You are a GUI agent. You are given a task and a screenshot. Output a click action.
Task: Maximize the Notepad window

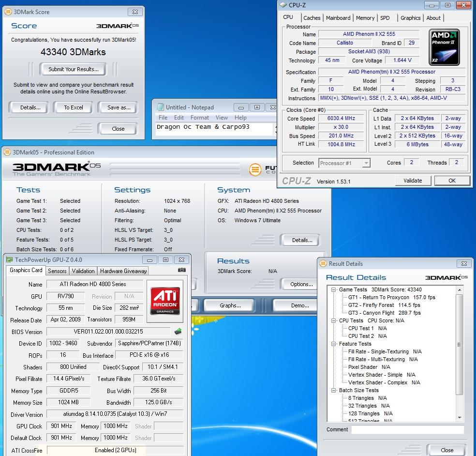tap(257, 107)
